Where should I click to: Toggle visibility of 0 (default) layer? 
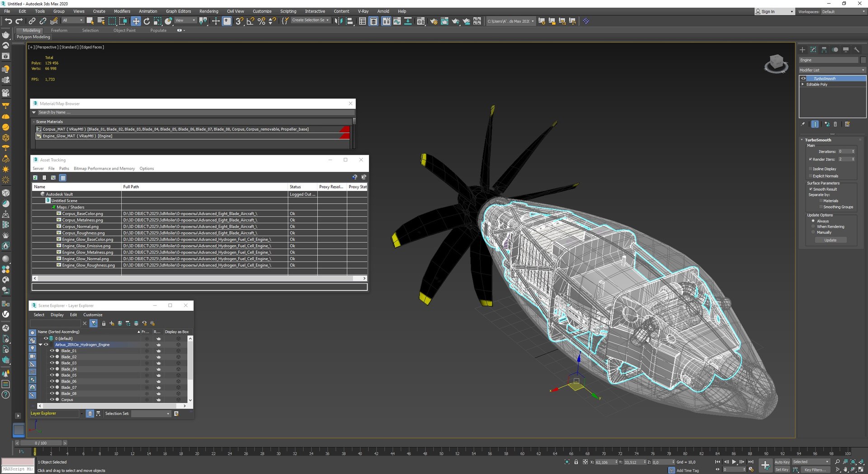tap(46, 338)
